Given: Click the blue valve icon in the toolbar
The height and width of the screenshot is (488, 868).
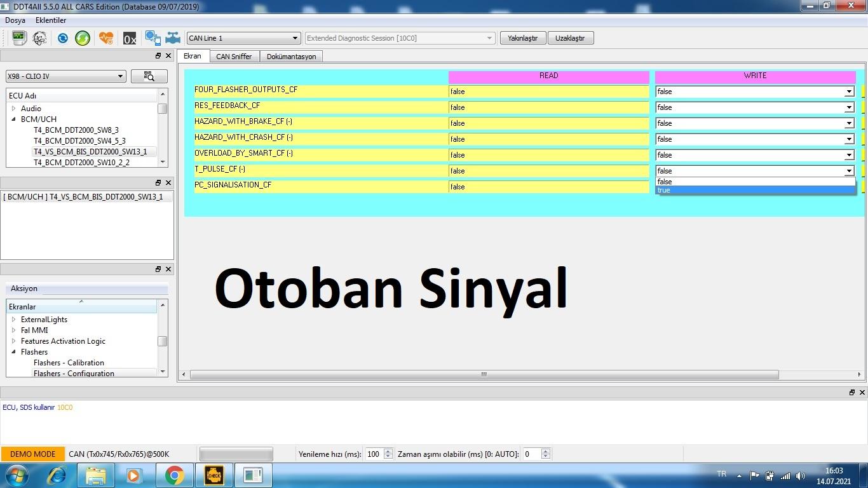Looking at the screenshot, I should tap(172, 38).
